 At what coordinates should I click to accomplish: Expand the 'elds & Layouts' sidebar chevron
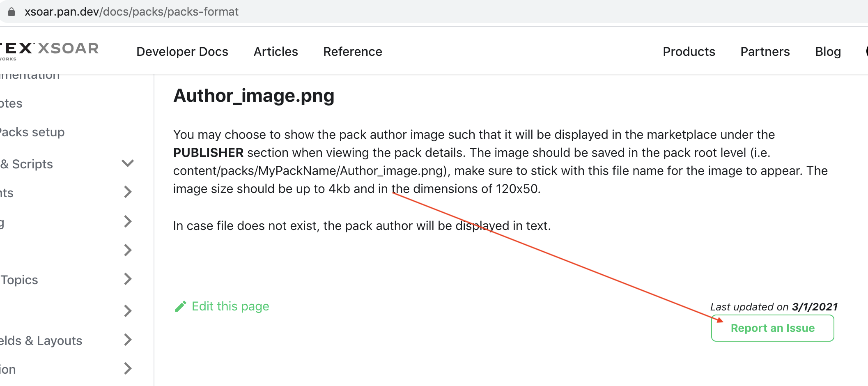pos(128,340)
